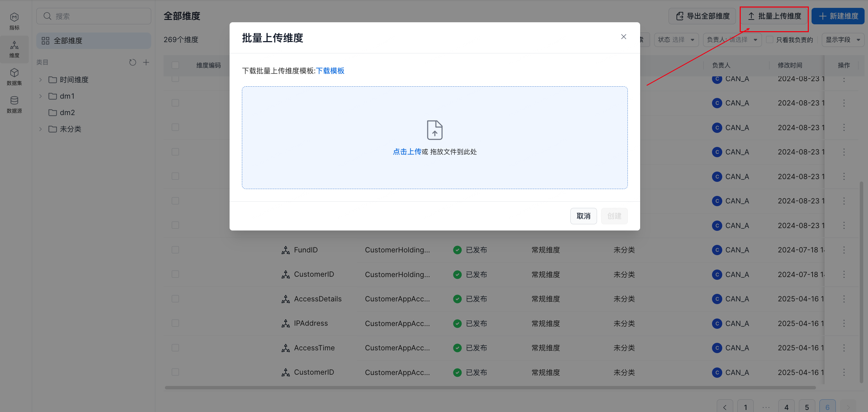Click the previous page arrow in pagination
868x412 pixels.
[x=725, y=407]
